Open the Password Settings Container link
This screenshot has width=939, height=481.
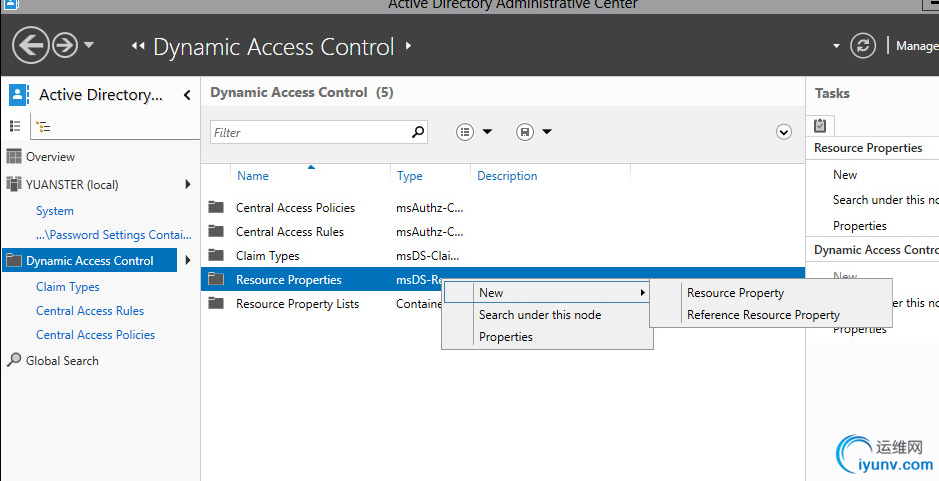[114, 235]
